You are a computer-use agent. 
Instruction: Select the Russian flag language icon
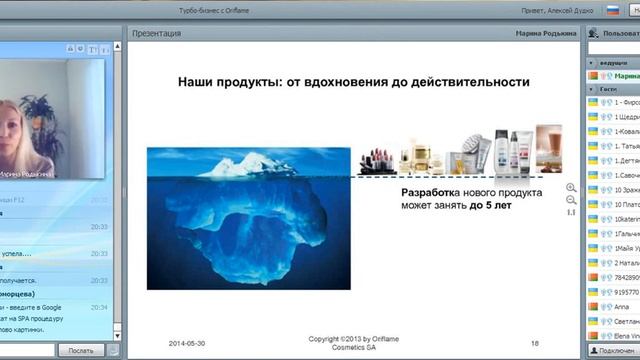[613, 11]
